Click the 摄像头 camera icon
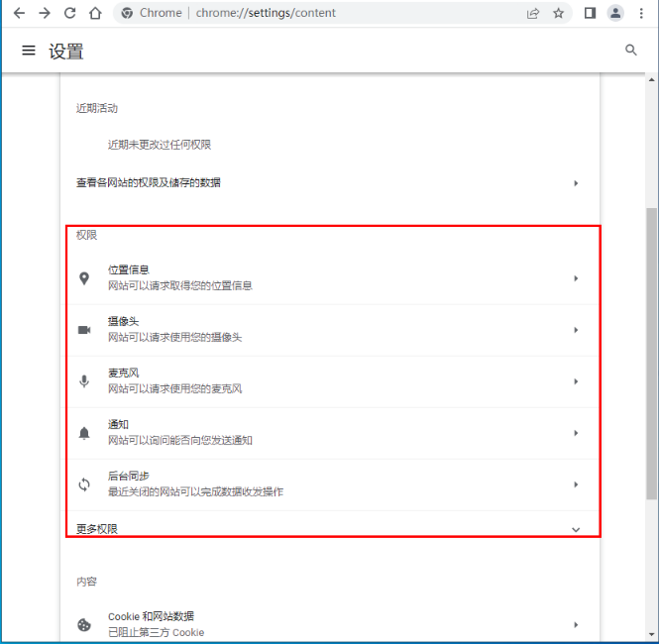Screen dimensions: 659x644 pyautogui.click(x=84, y=330)
